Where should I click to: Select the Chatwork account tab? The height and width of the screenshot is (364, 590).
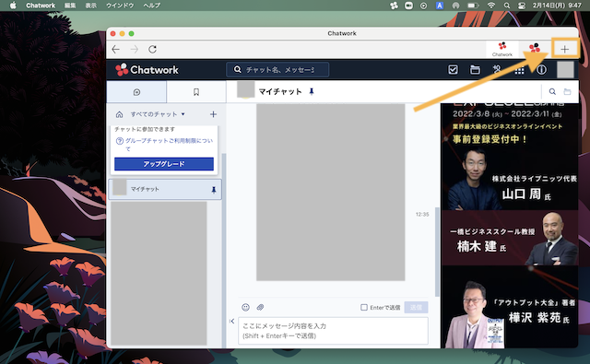[x=502, y=49]
